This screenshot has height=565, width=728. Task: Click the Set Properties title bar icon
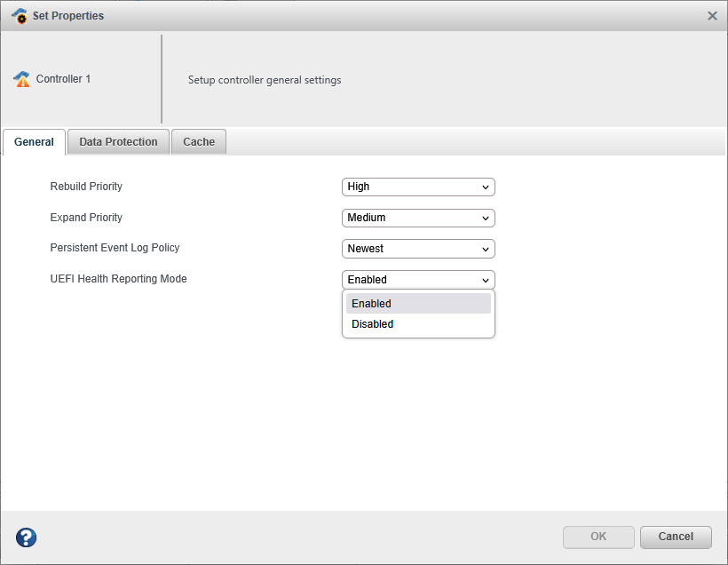click(20, 15)
